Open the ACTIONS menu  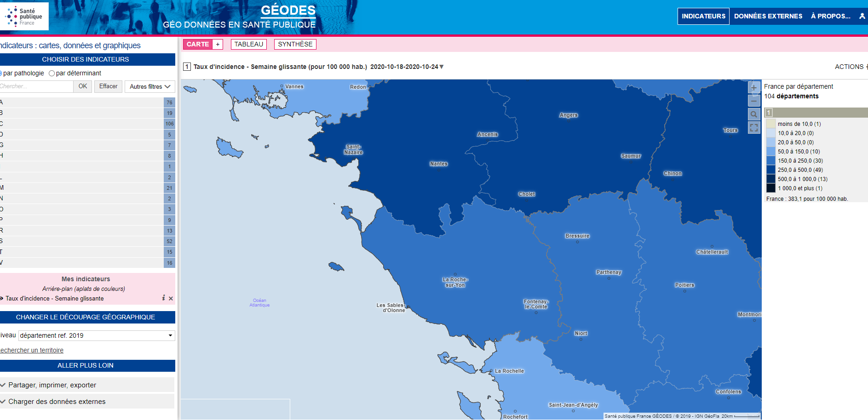tap(851, 67)
